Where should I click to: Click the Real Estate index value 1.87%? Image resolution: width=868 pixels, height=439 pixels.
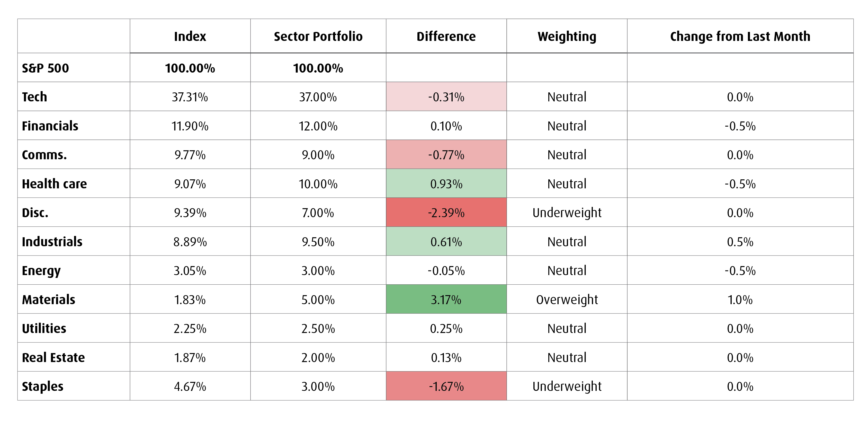click(x=190, y=357)
